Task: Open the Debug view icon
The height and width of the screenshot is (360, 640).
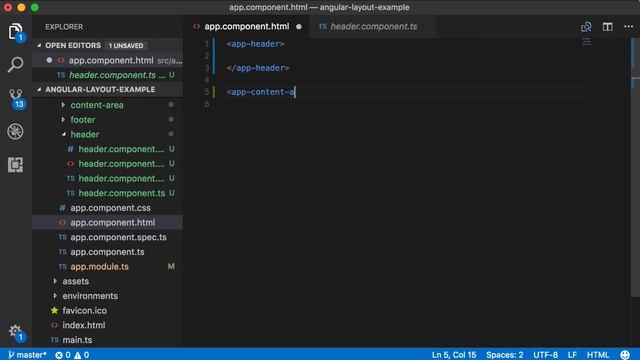Action: tap(15, 131)
